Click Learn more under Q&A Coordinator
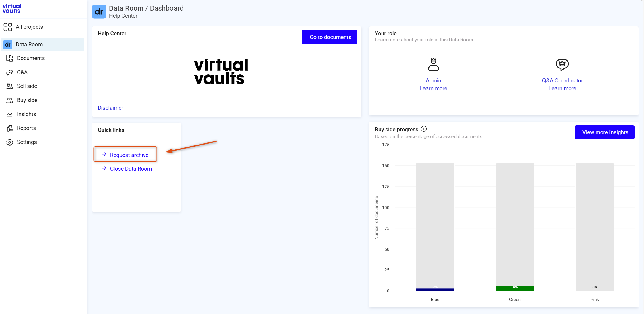Viewport: 644px width, 314px height. [x=562, y=88]
